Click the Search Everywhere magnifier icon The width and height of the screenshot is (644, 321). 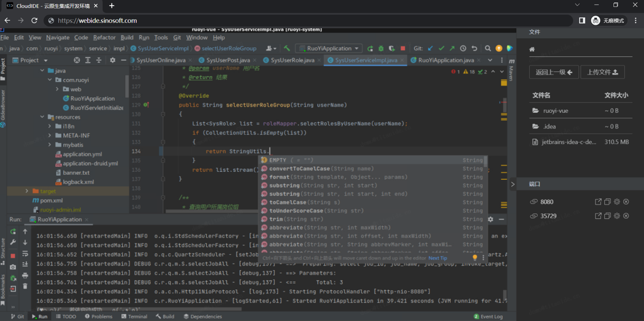pos(488,48)
